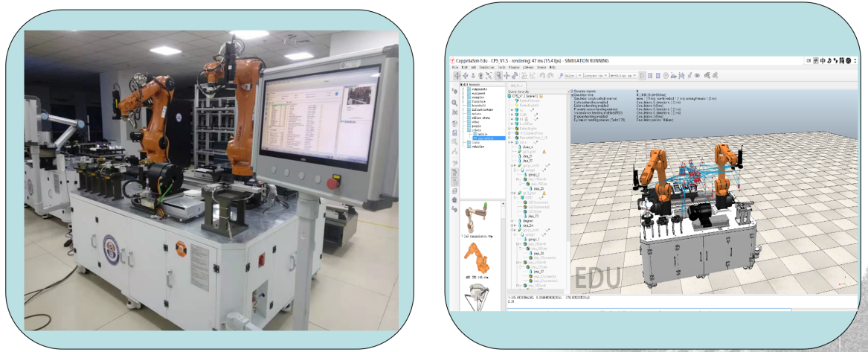
Task: Toggle the real-time clock icon in toolbar
Action: 667,75
